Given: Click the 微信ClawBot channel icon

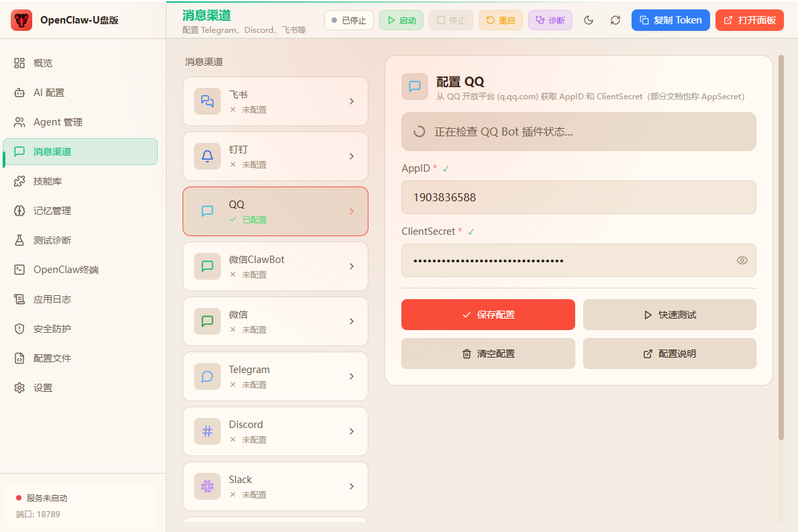Looking at the screenshot, I should coord(207,266).
